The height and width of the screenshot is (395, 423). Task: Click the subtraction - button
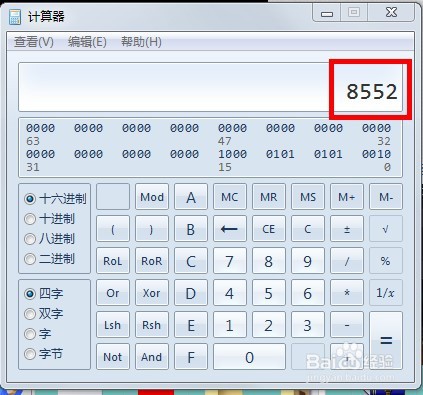tap(347, 325)
